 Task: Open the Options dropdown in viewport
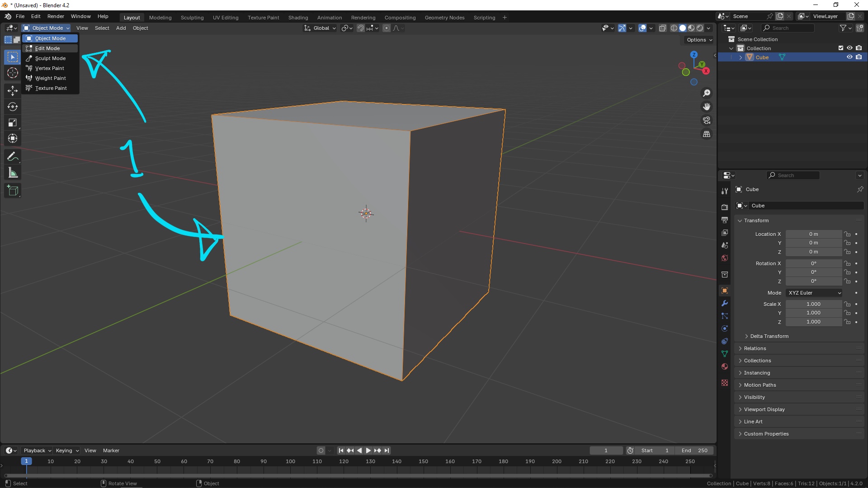pyautogui.click(x=699, y=40)
